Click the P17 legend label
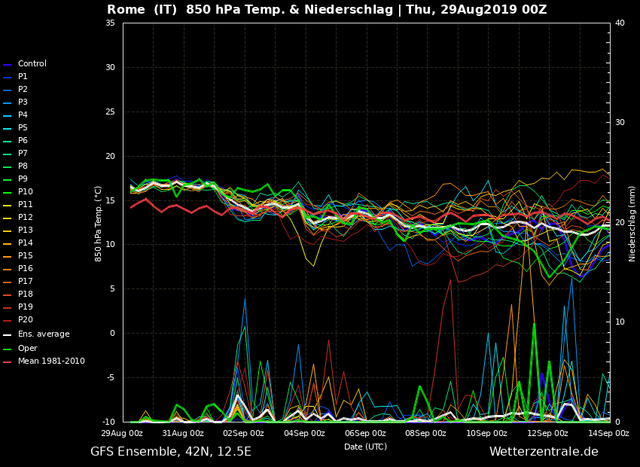The image size is (640, 467). tap(25, 281)
